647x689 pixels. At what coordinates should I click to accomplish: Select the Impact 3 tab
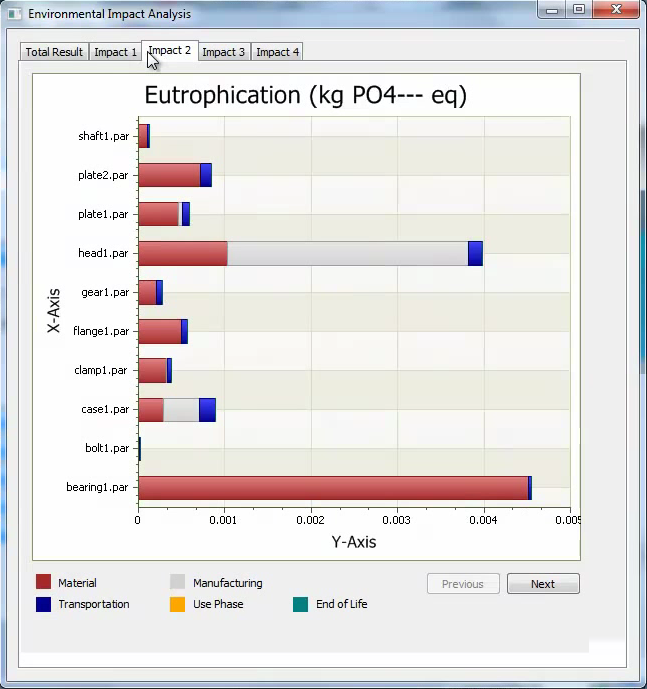223,52
